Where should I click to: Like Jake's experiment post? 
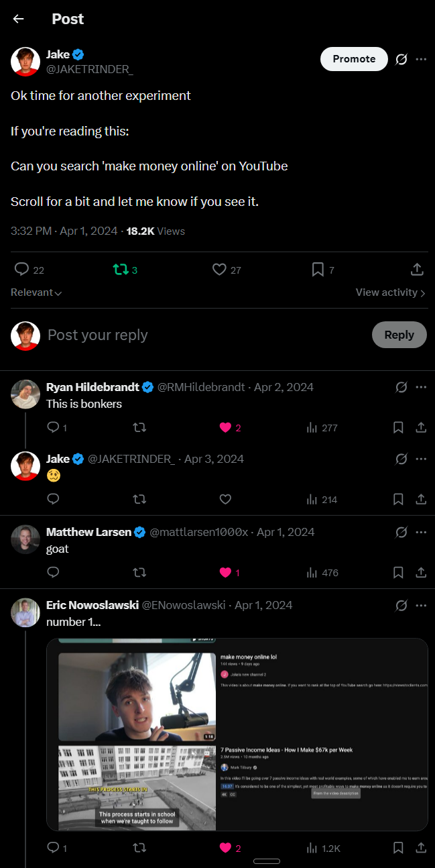click(219, 269)
